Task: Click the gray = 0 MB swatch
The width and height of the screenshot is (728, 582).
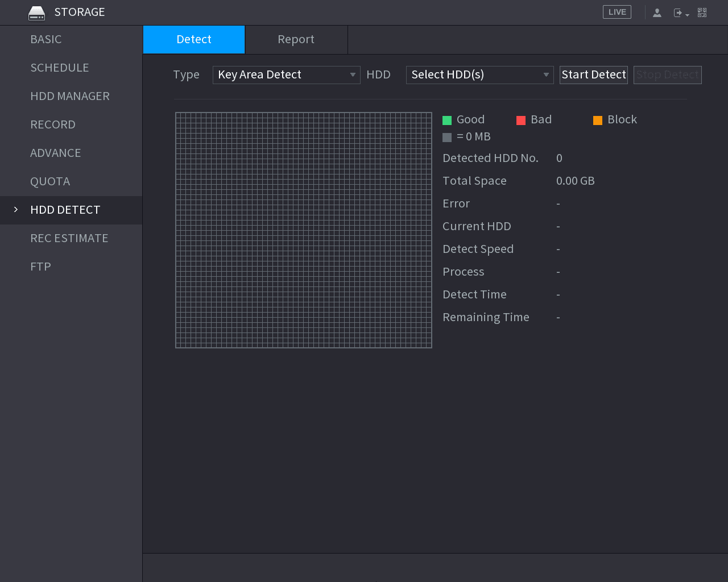Action: (x=447, y=137)
